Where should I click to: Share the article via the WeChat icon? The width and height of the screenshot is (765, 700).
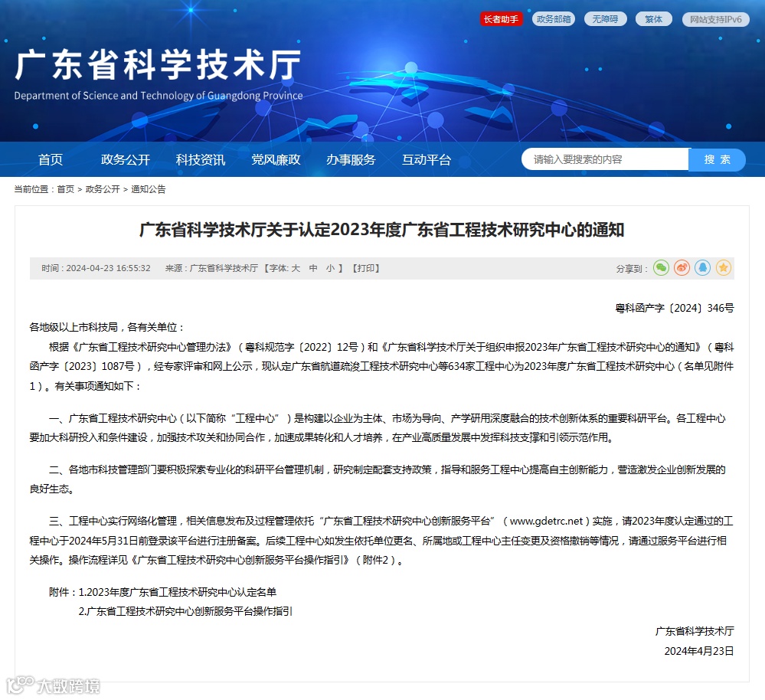point(661,268)
